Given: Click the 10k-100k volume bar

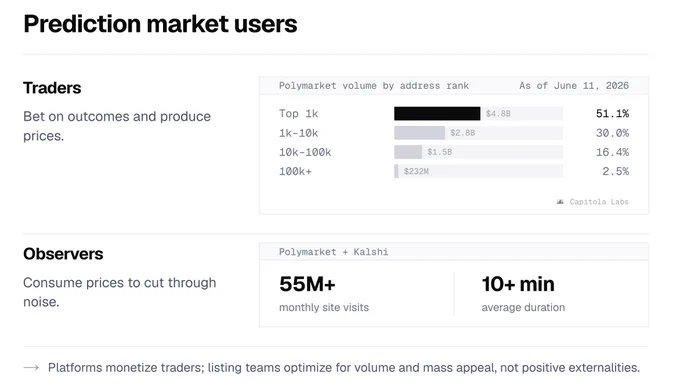Looking at the screenshot, I should click(x=408, y=152).
